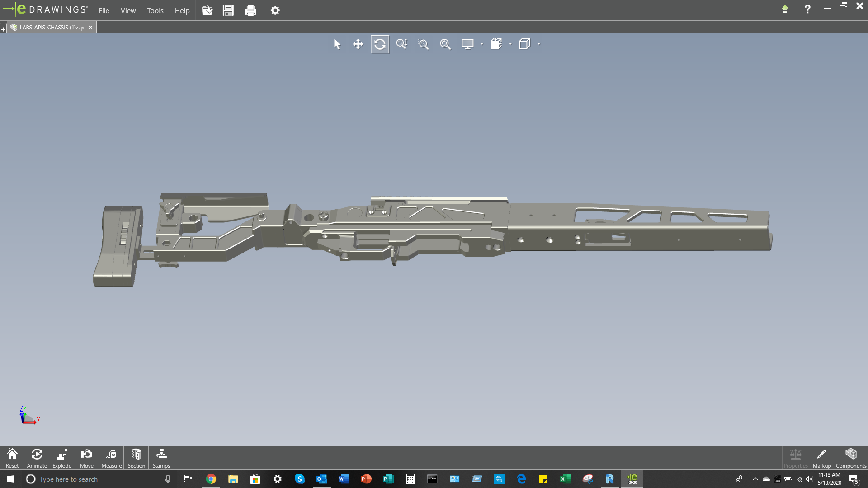Click the Explode button
The width and height of the screenshot is (868, 488).
point(62,458)
